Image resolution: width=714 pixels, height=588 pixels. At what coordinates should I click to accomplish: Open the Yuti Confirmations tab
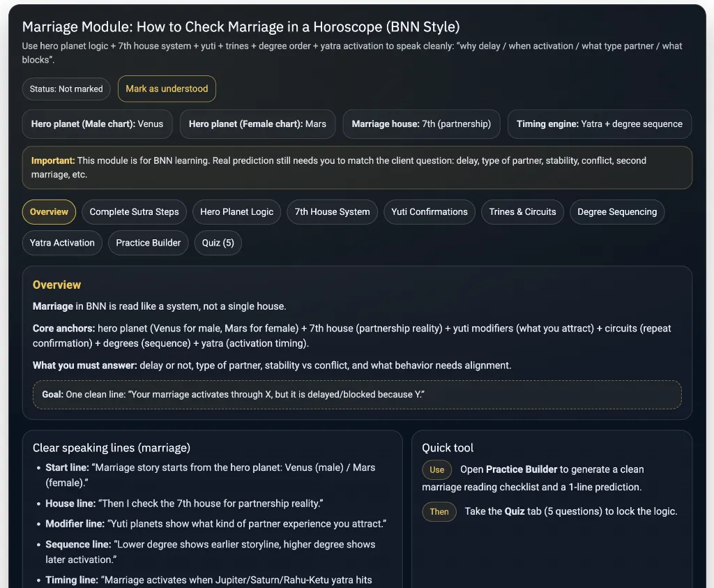pyautogui.click(x=429, y=211)
